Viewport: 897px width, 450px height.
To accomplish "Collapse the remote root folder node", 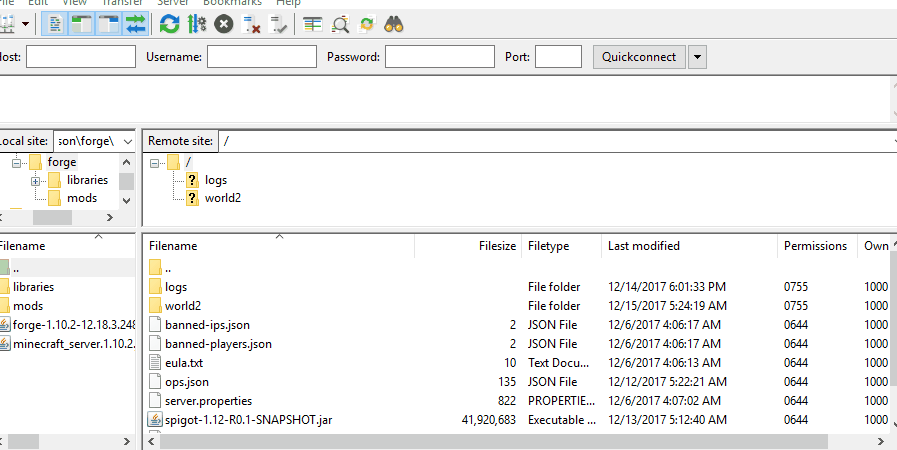I will click(x=154, y=163).
